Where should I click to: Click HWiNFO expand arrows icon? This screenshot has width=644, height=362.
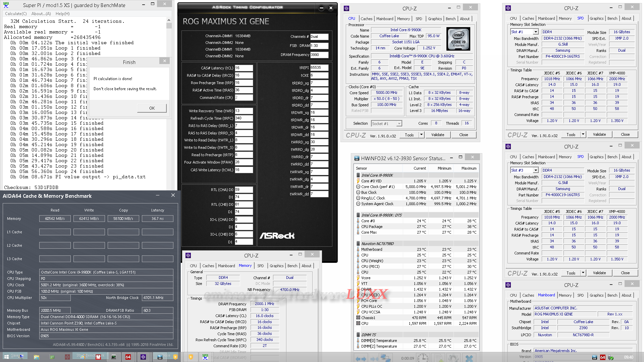pos(361,358)
